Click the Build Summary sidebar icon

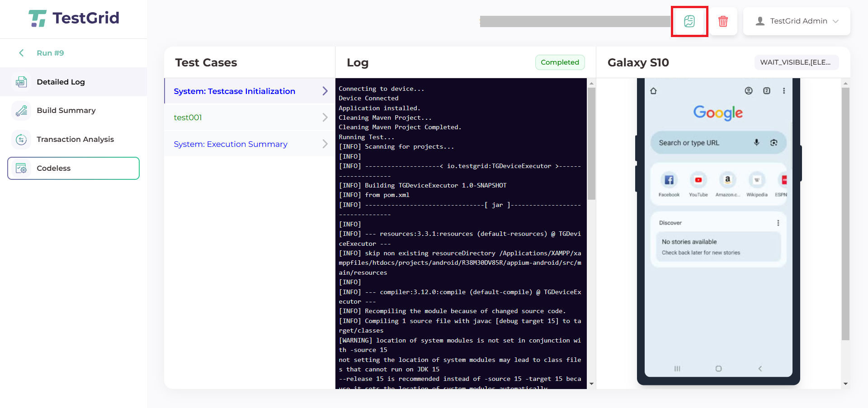point(21,110)
